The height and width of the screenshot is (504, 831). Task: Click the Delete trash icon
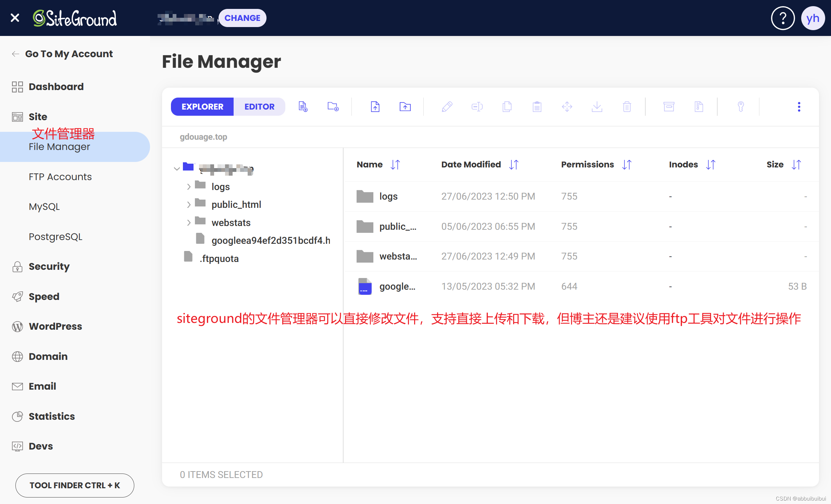tap(627, 107)
